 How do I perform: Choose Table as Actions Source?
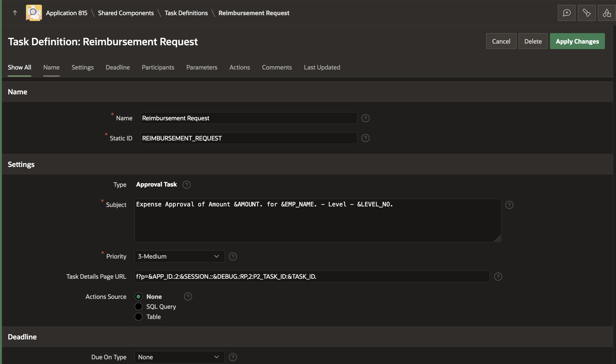(x=138, y=317)
